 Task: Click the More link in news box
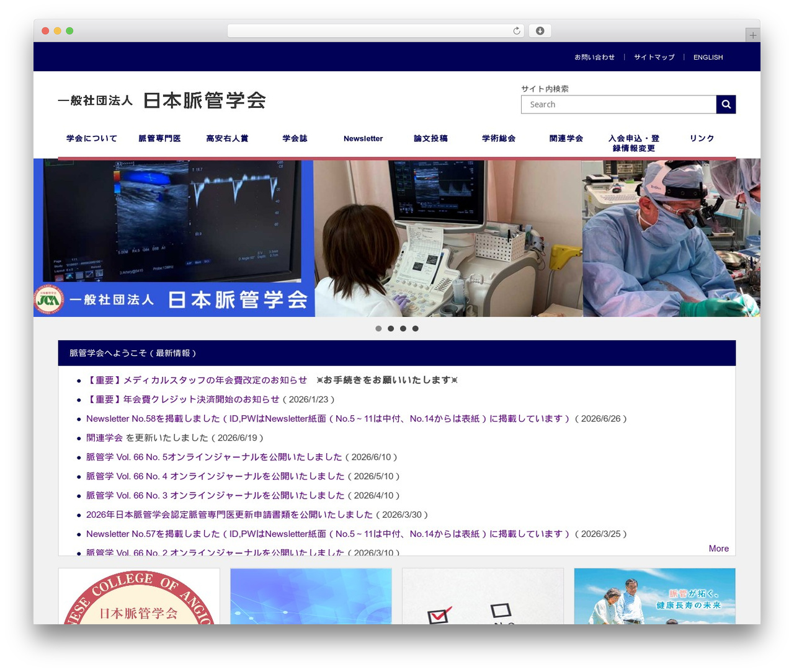719,549
